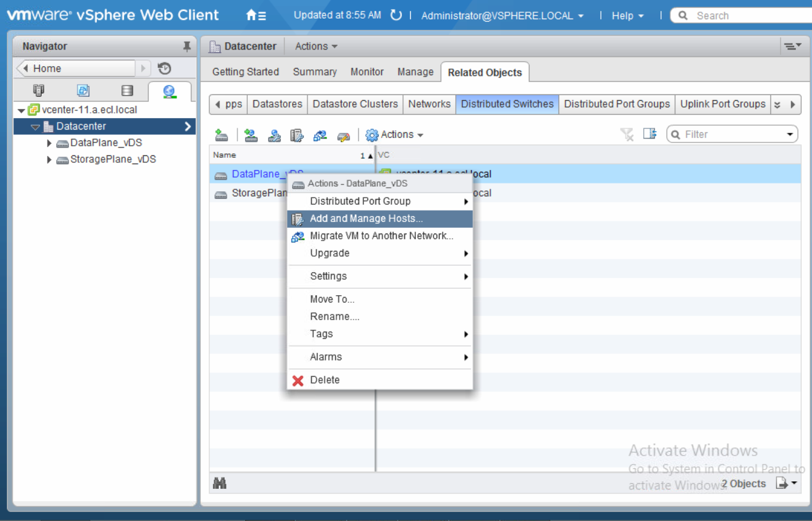812x521 pixels.
Task: Click the recent history clock icon
Action: point(164,69)
